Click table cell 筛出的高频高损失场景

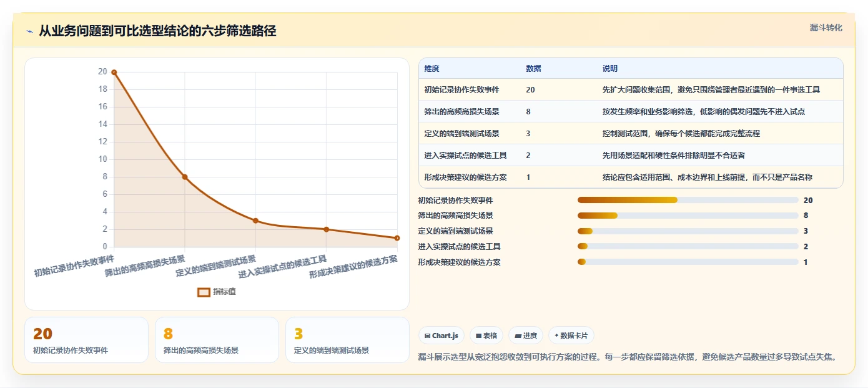pyautogui.click(x=461, y=112)
